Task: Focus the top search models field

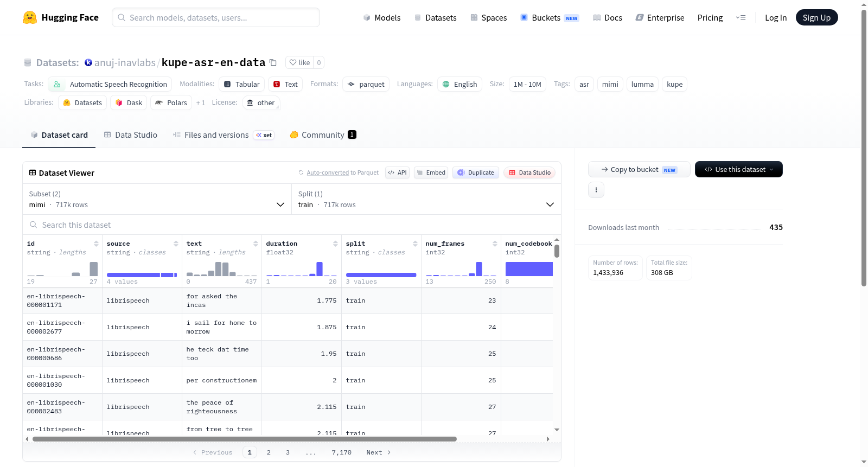Action: click(216, 17)
